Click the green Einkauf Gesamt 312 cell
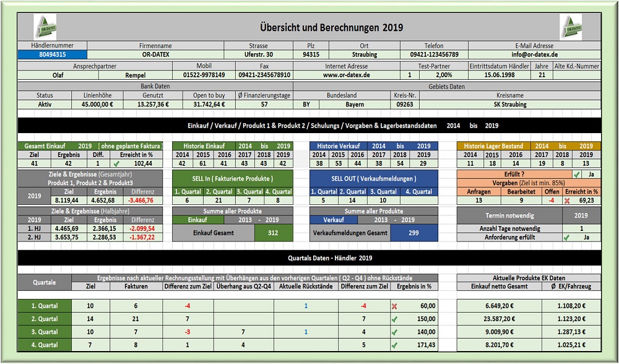The height and width of the screenshot is (364, 619). pyautogui.click(x=273, y=232)
